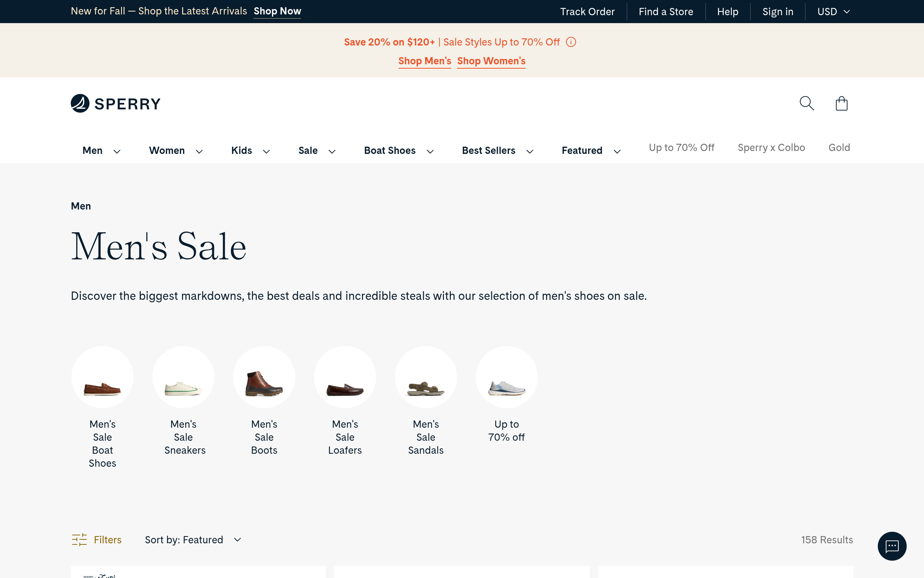This screenshot has height=578, width=924.
Task: Open the live chat bubble icon
Action: pyautogui.click(x=892, y=546)
